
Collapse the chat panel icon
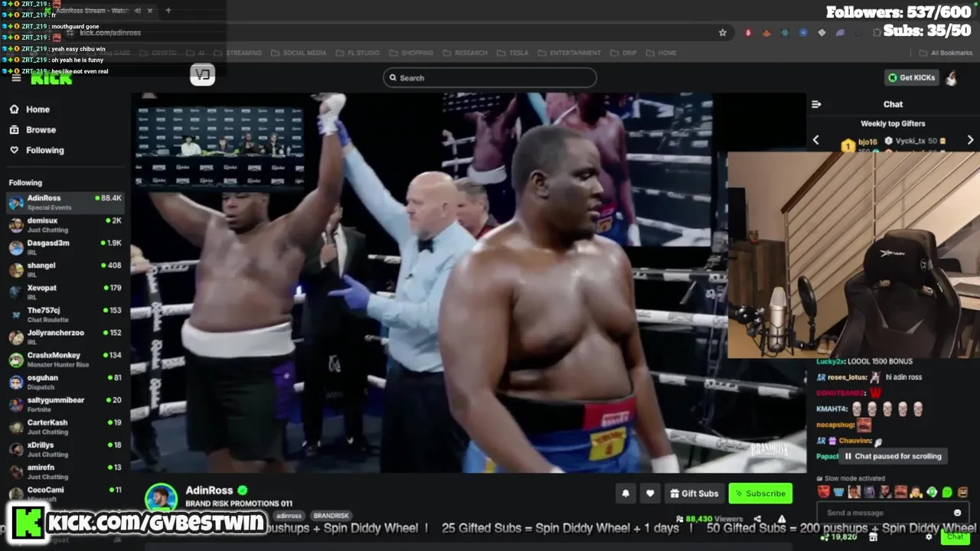[x=816, y=104]
